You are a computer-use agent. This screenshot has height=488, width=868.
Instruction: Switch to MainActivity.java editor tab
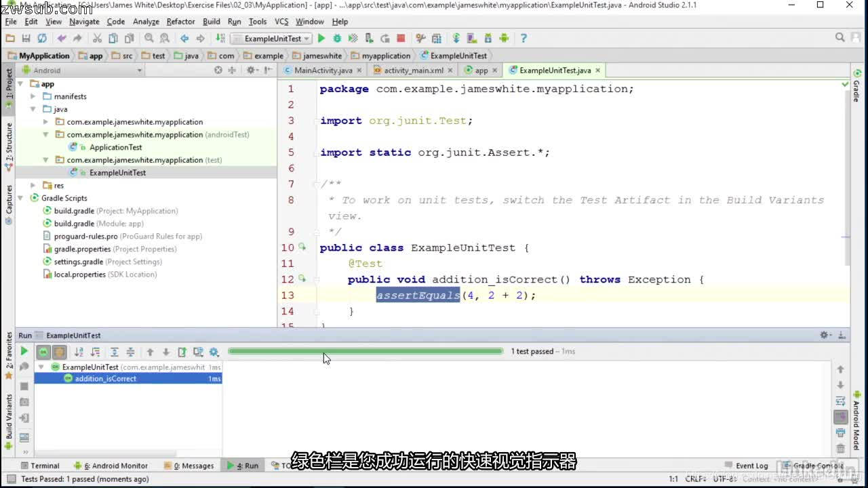tap(323, 70)
